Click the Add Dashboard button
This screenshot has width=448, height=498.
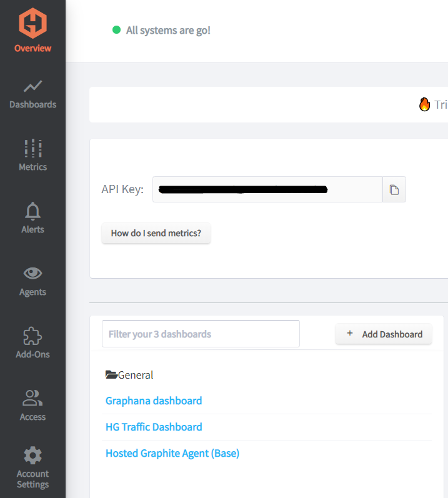tap(384, 334)
